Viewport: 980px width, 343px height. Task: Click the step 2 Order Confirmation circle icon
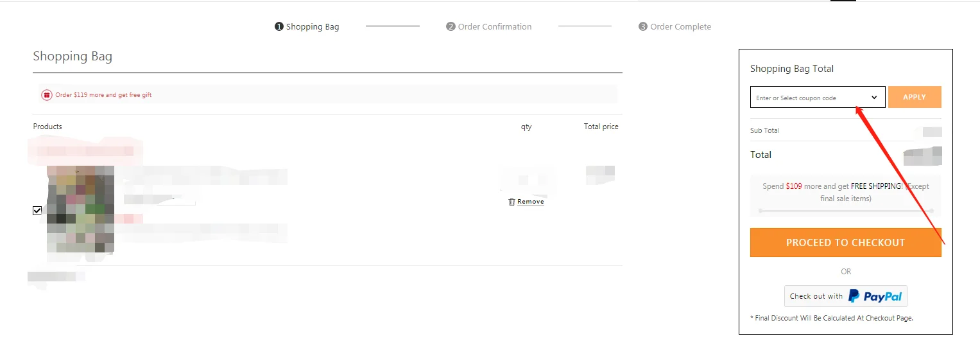click(x=451, y=27)
